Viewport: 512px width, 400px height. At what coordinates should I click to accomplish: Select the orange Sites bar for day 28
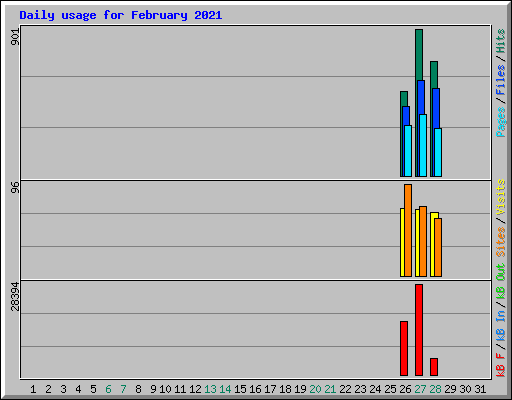[x=438, y=248]
